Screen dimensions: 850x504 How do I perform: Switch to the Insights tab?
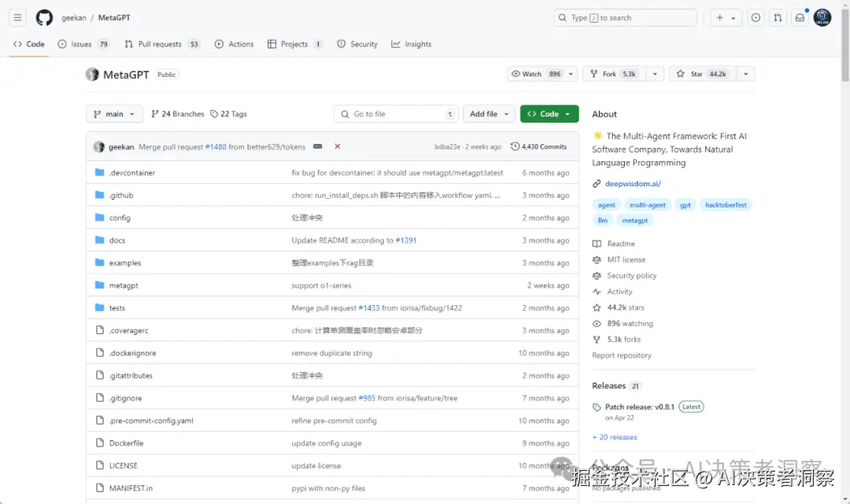(412, 44)
